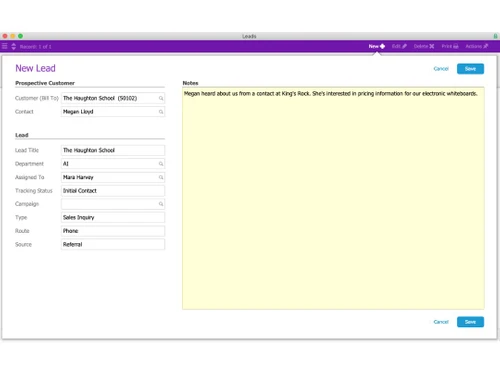Click Edit in the purple toolbar
The image size is (500, 375).
click(x=399, y=46)
